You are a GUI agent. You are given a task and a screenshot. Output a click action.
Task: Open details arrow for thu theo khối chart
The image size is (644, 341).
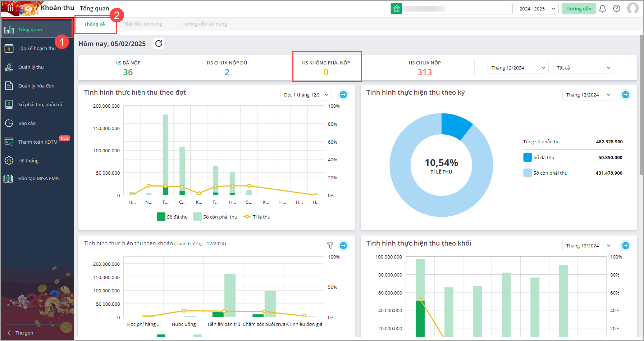click(x=626, y=246)
